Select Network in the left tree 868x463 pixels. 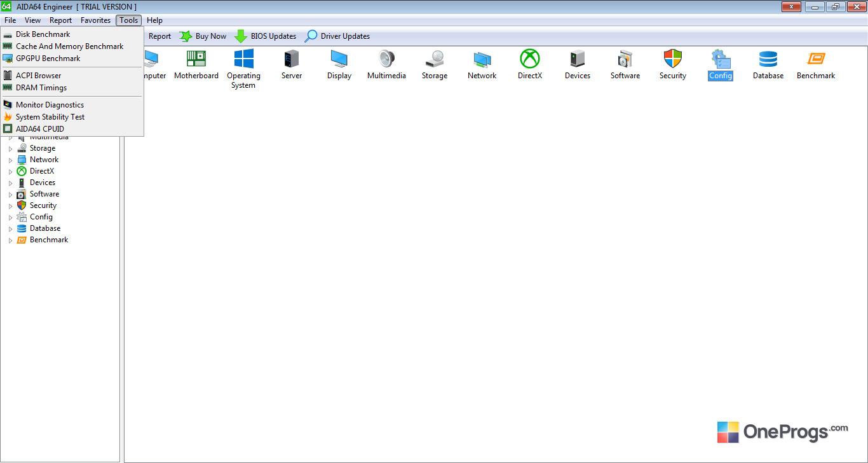click(x=44, y=160)
